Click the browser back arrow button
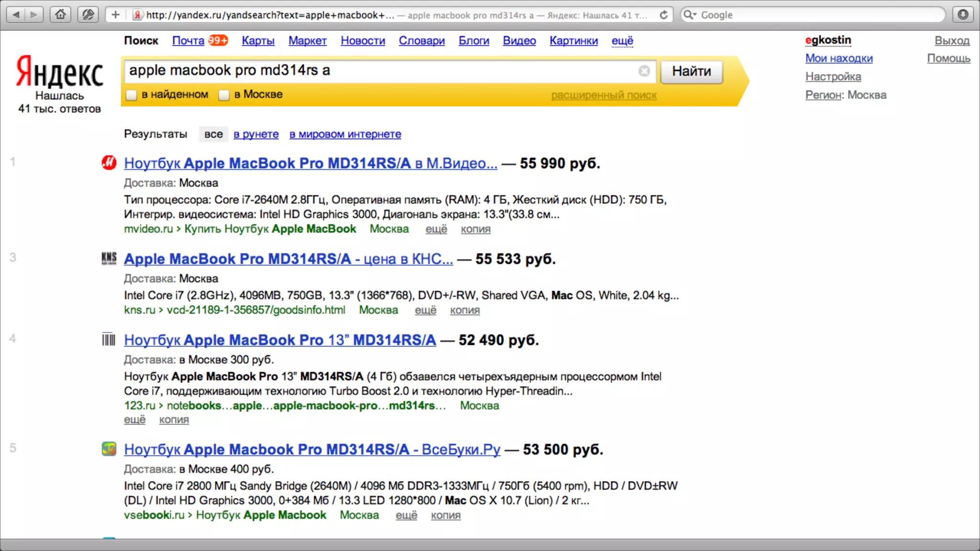 point(16,15)
